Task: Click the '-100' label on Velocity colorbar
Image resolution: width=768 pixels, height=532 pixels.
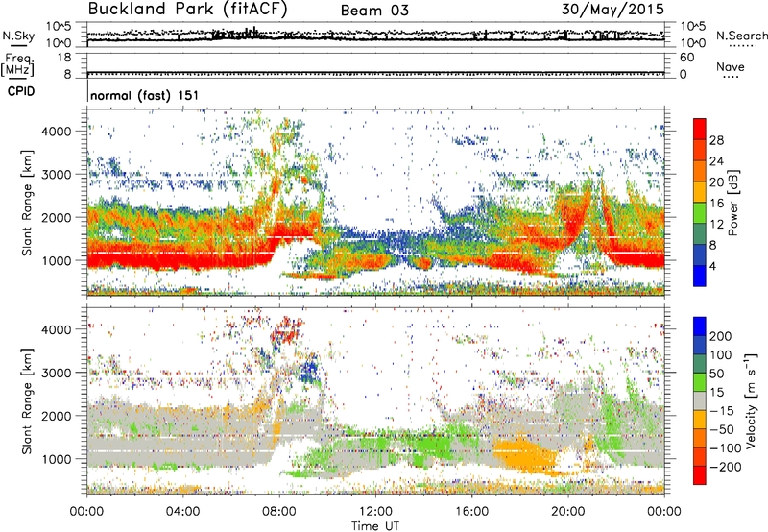Action: click(x=726, y=448)
